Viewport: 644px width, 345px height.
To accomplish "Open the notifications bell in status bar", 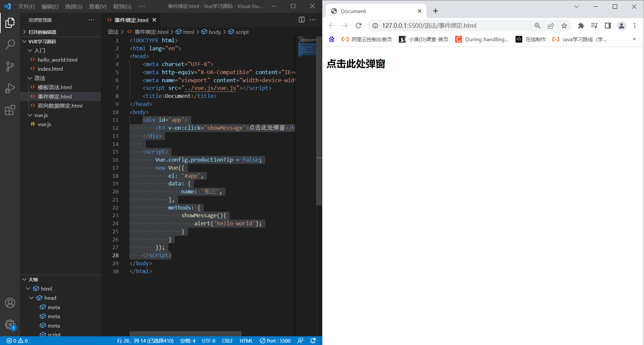I will point(313,341).
